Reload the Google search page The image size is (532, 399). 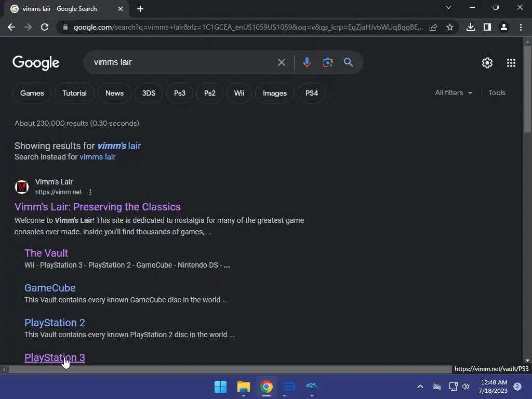(x=45, y=27)
